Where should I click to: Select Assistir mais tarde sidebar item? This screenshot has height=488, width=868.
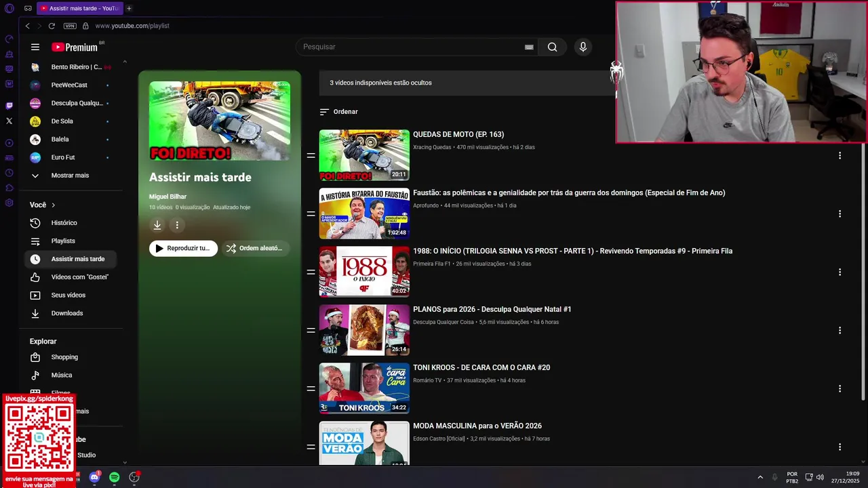(x=71, y=259)
